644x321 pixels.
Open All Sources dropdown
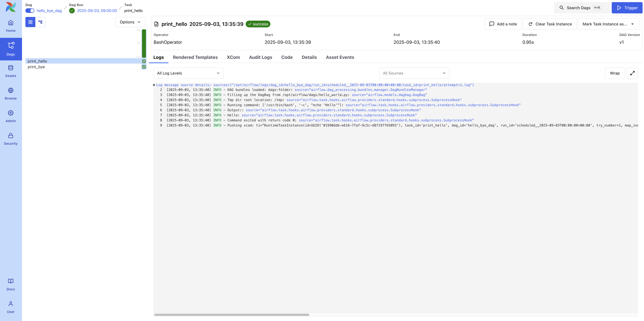414,73
